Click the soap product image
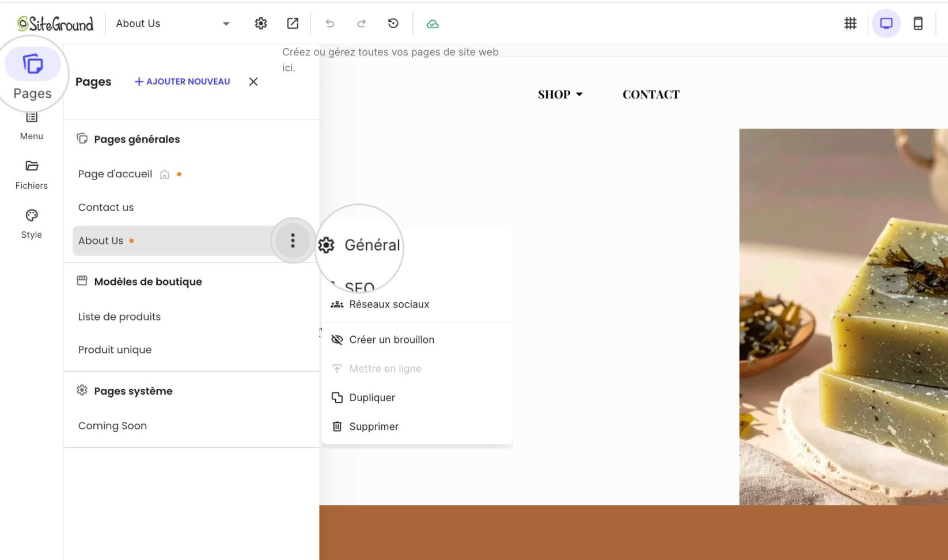 pos(843,317)
